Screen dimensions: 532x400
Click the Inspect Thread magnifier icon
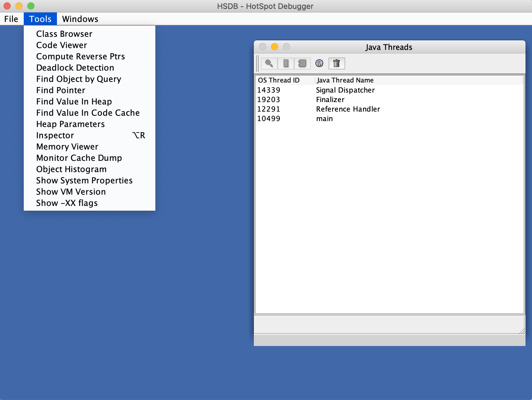click(x=269, y=64)
